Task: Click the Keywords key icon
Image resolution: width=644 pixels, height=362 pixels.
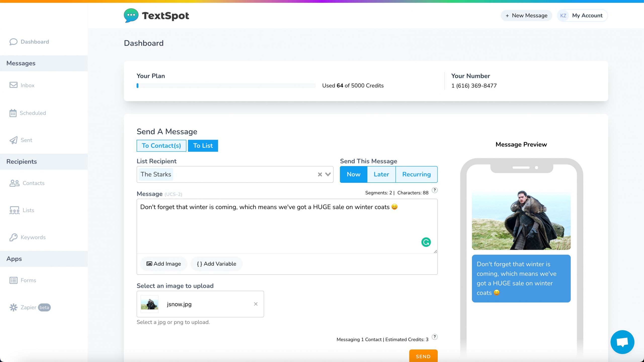Action: (13, 237)
